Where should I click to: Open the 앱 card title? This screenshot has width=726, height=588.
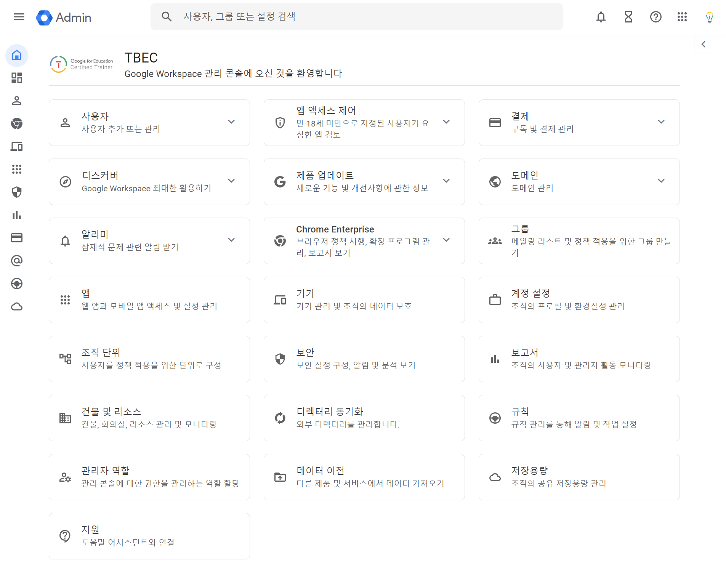coord(86,293)
